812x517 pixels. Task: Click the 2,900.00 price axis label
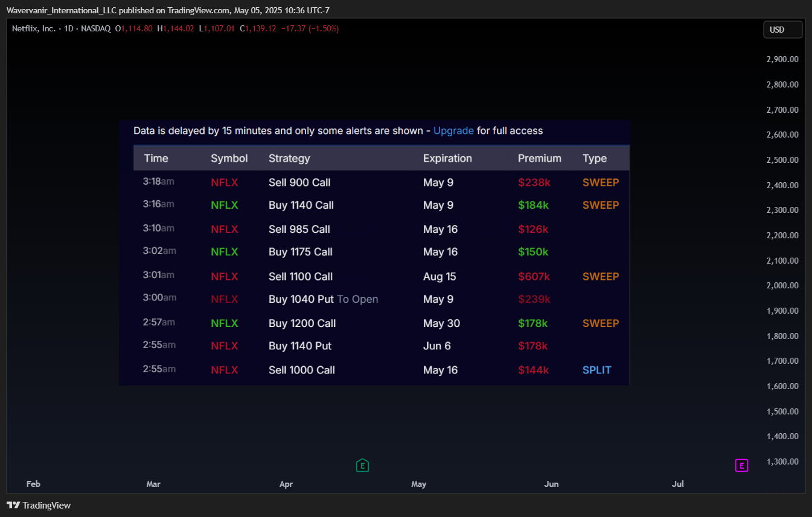782,59
